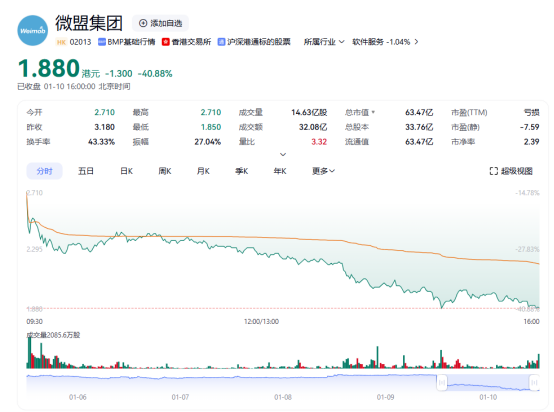554x412 pixels.
Task: Click the 香港交易所 red flag icon
Action: (x=166, y=42)
